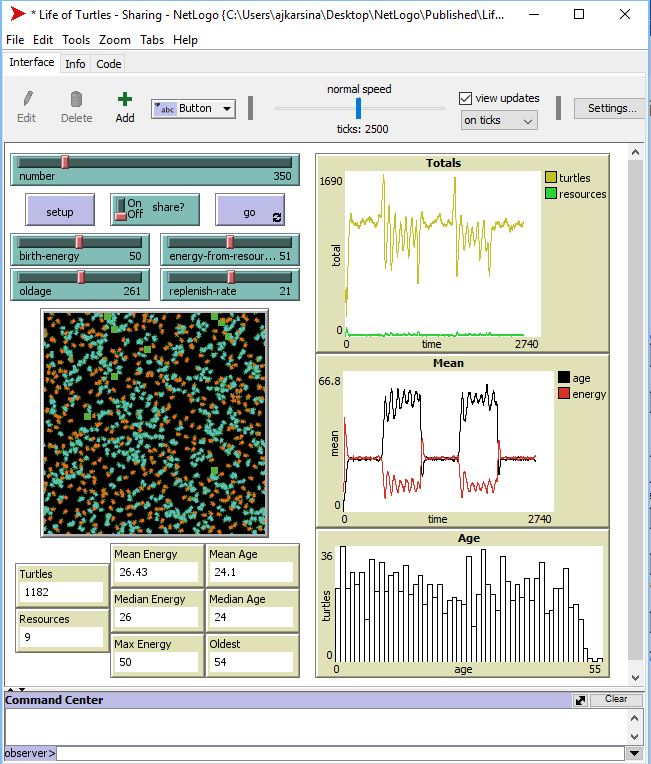
Task: Click the observer command input field
Action: tap(340, 753)
